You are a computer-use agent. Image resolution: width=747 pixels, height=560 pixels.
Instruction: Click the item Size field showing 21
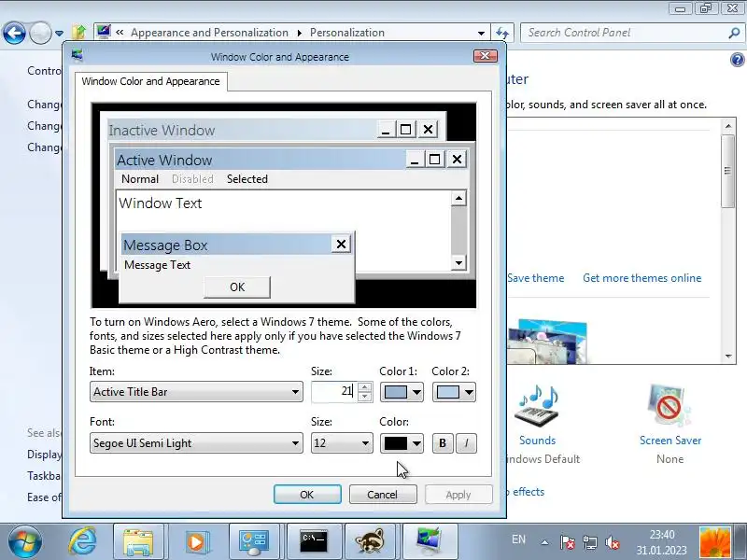(334, 391)
